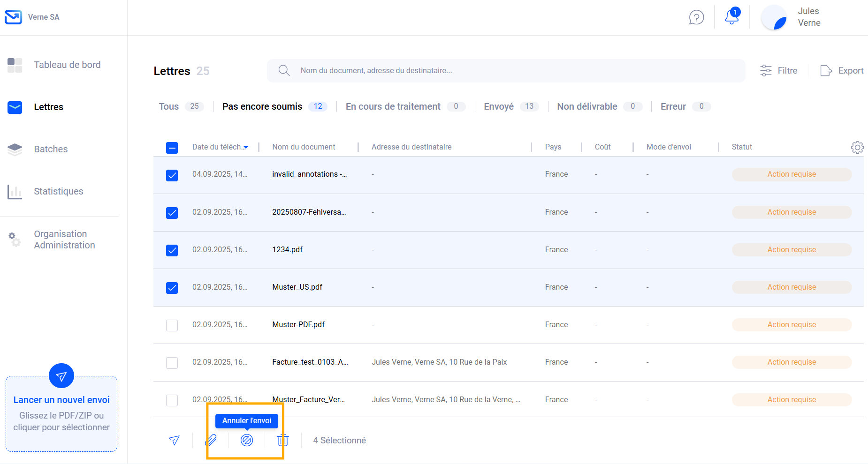This screenshot has height=464, width=868.
Task: Click the Export button
Action: click(x=842, y=71)
